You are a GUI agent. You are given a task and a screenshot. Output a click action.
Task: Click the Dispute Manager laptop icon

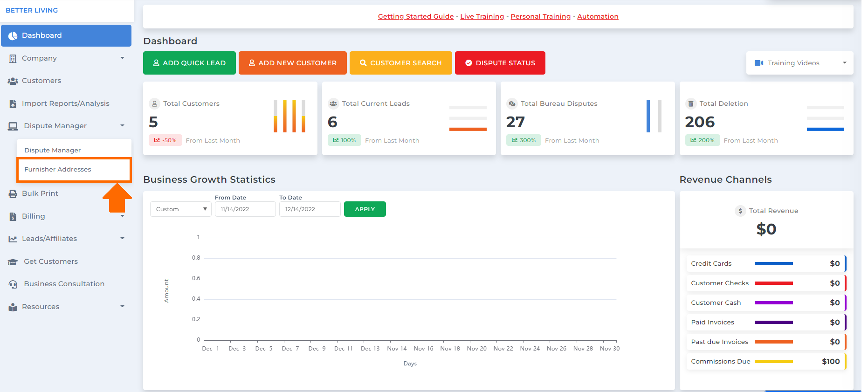13,126
